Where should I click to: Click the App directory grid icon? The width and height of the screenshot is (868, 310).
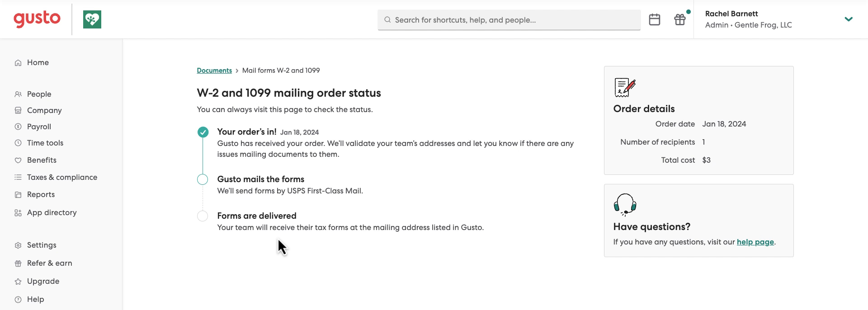(18, 213)
